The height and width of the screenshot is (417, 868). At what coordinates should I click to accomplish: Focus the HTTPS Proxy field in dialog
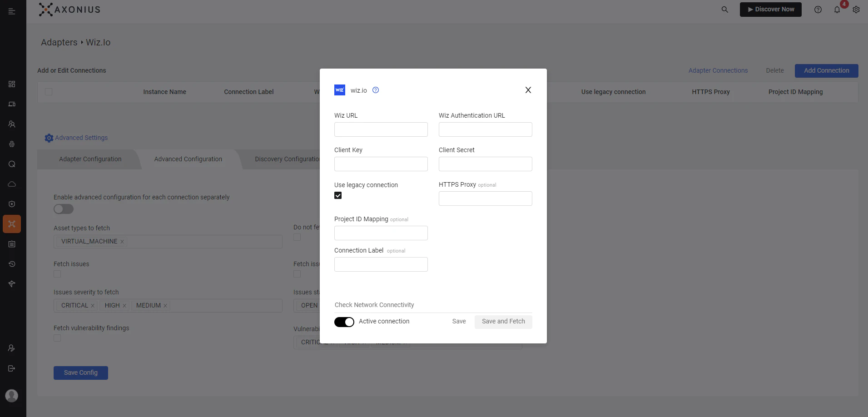click(x=486, y=199)
